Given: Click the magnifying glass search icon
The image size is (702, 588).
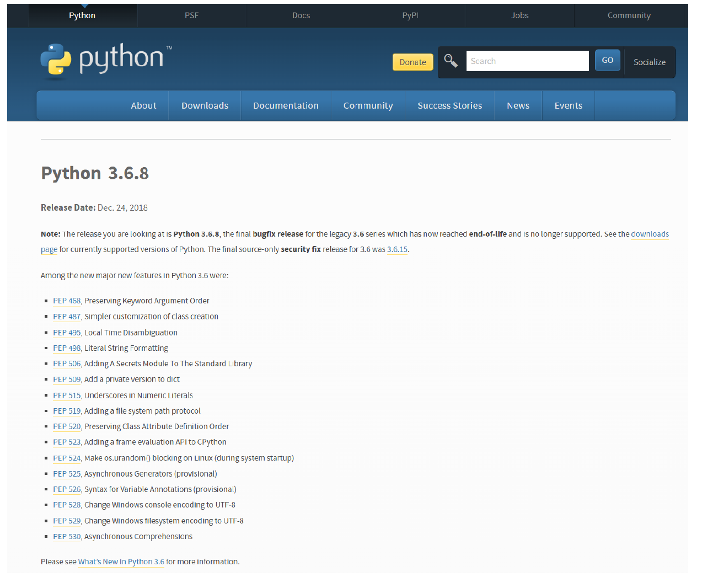Looking at the screenshot, I should pyautogui.click(x=451, y=61).
